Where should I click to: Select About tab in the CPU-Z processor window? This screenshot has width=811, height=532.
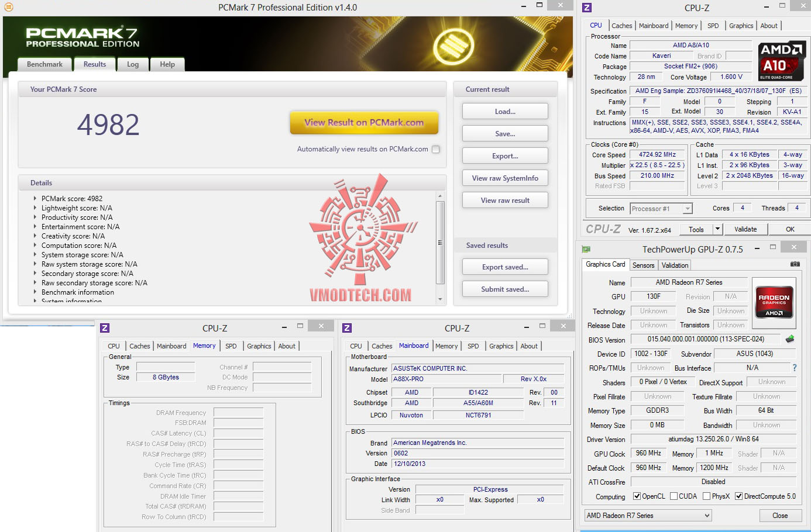tap(769, 26)
